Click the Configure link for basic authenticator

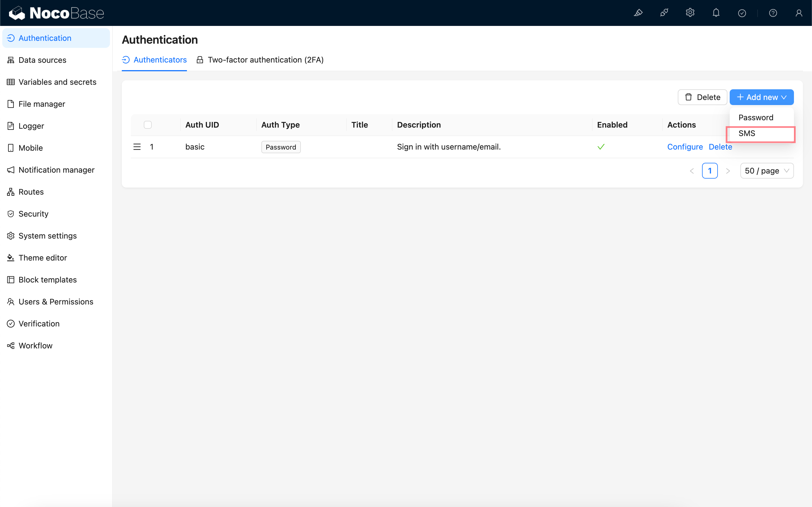[685, 147]
